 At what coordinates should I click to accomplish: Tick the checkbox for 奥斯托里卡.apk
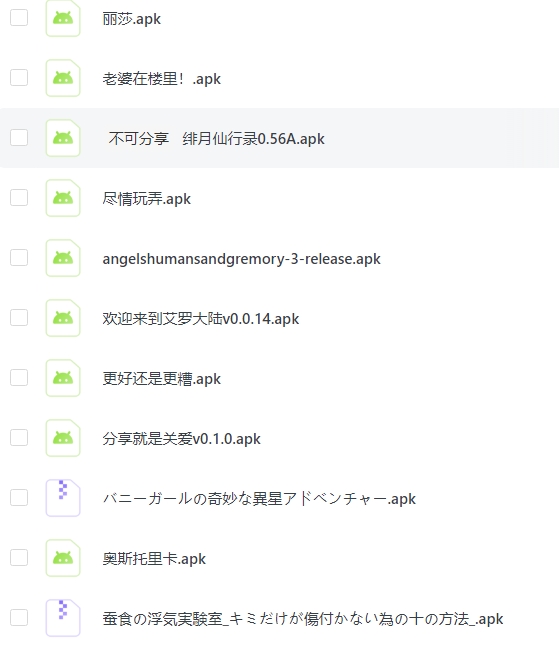(19, 558)
